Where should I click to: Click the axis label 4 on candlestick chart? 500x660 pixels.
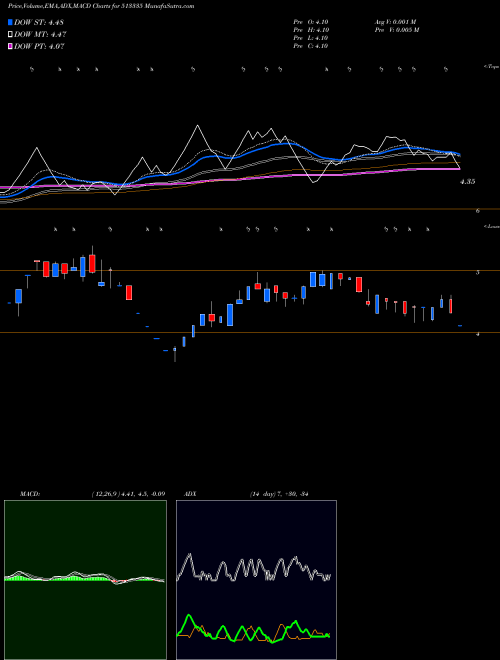(x=478, y=335)
